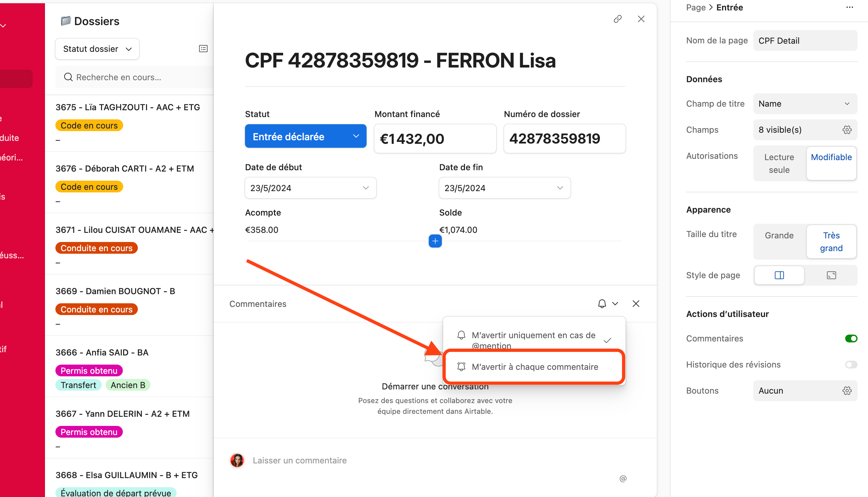The height and width of the screenshot is (497, 868).
Task: Click the Dossiers folder icon
Action: pos(65,21)
